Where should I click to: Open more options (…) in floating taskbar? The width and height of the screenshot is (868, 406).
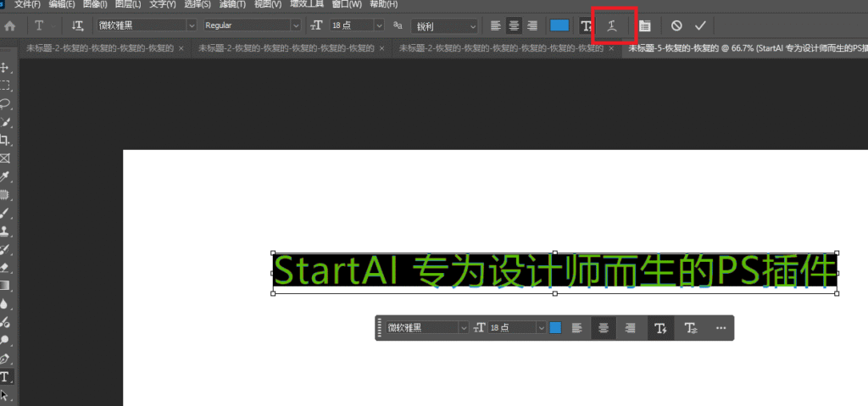click(x=721, y=328)
